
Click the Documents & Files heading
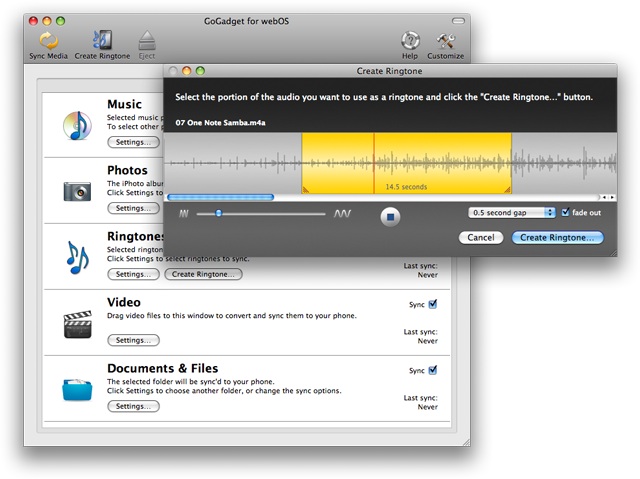[x=163, y=368]
